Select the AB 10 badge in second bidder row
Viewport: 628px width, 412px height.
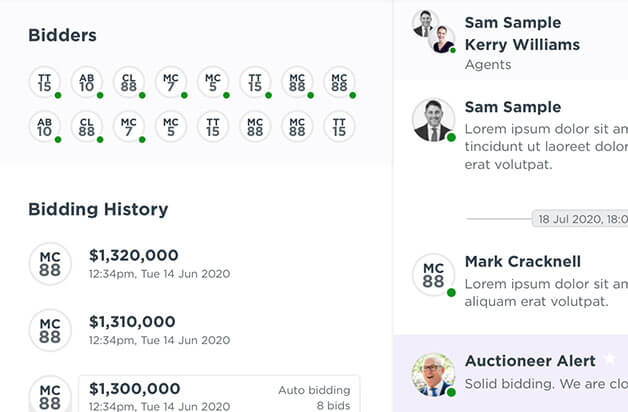coord(44,127)
